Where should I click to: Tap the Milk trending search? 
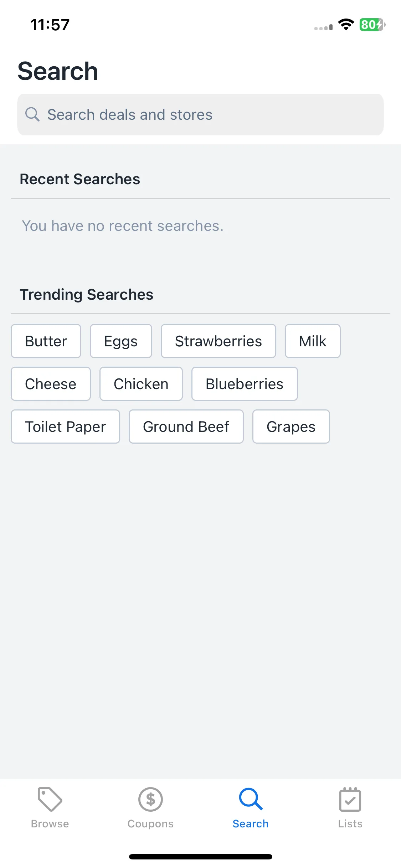coord(313,341)
